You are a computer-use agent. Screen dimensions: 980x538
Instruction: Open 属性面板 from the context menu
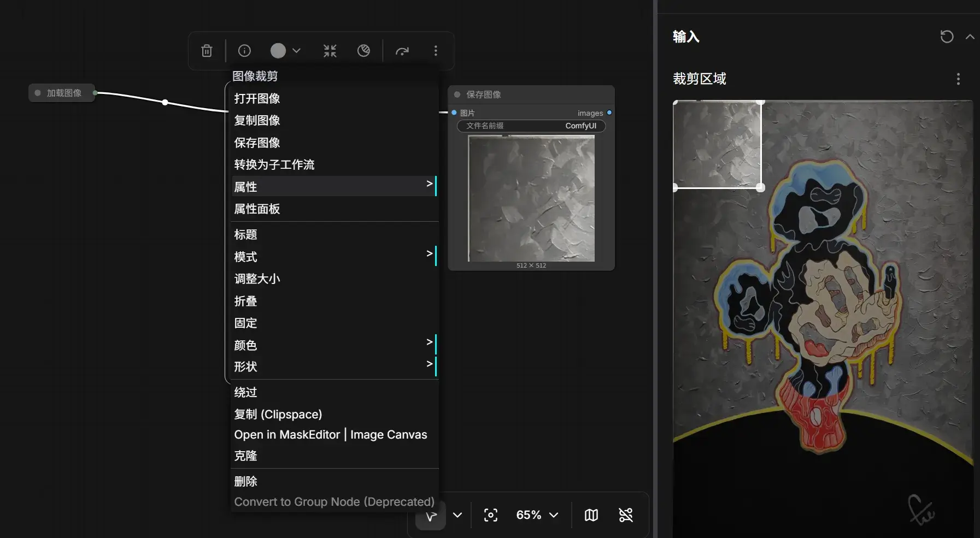335,209
